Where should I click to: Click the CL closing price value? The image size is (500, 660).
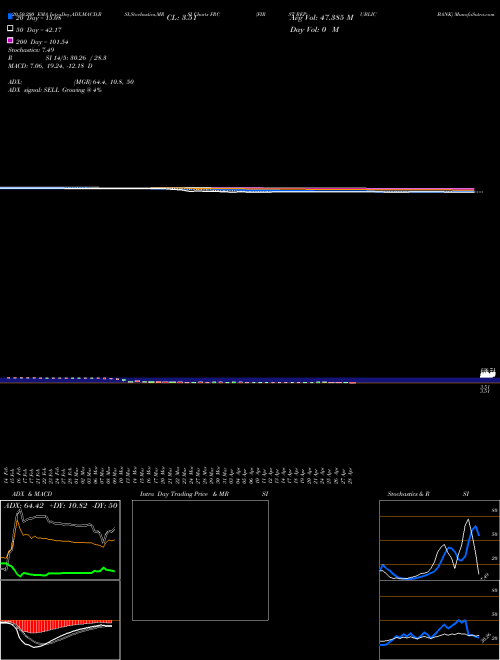click(182, 18)
